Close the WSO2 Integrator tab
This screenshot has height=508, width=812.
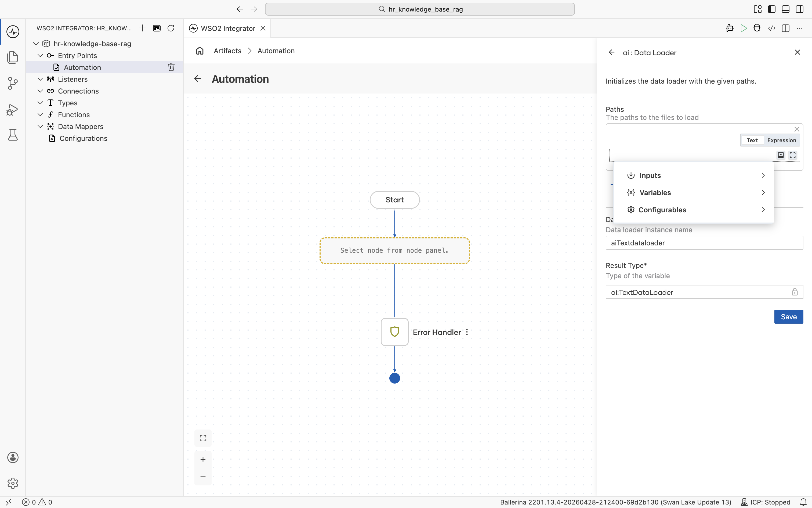coord(263,28)
